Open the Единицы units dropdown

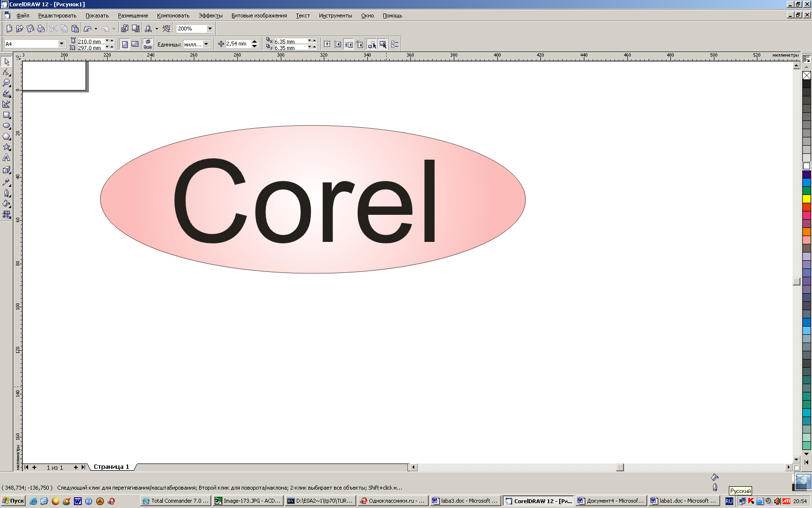(206, 44)
